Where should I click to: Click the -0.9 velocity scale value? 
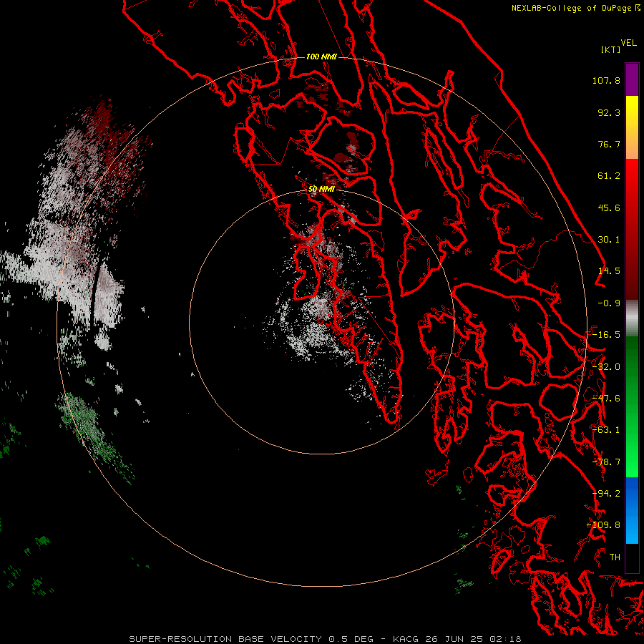(x=609, y=303)
